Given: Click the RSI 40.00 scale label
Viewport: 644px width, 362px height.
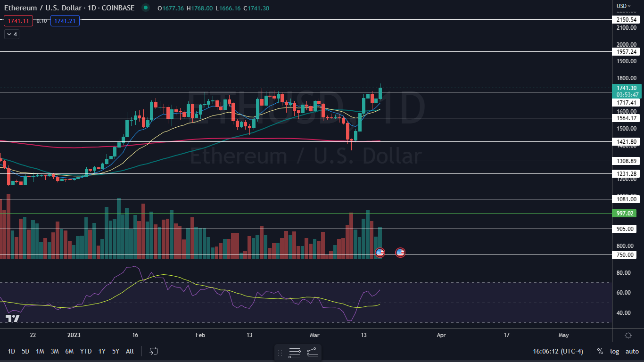Looking at the screenshot, I should tap(623, 313).
